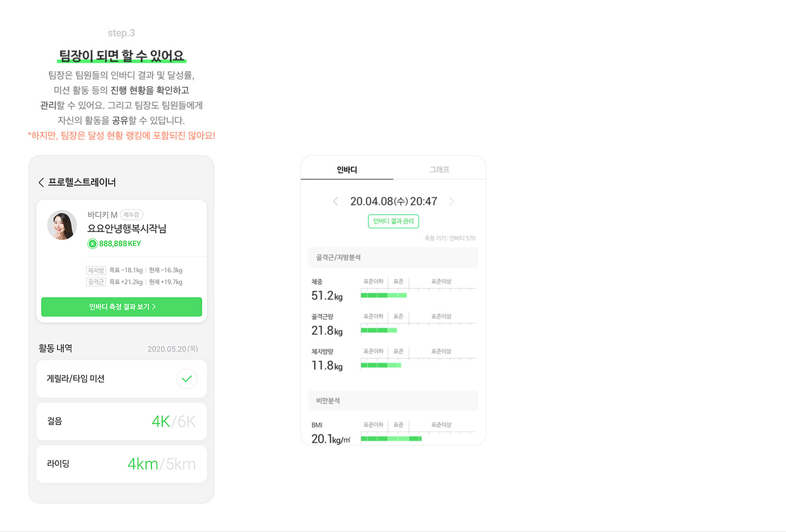Click the 골격근량 progress bar

379,330
